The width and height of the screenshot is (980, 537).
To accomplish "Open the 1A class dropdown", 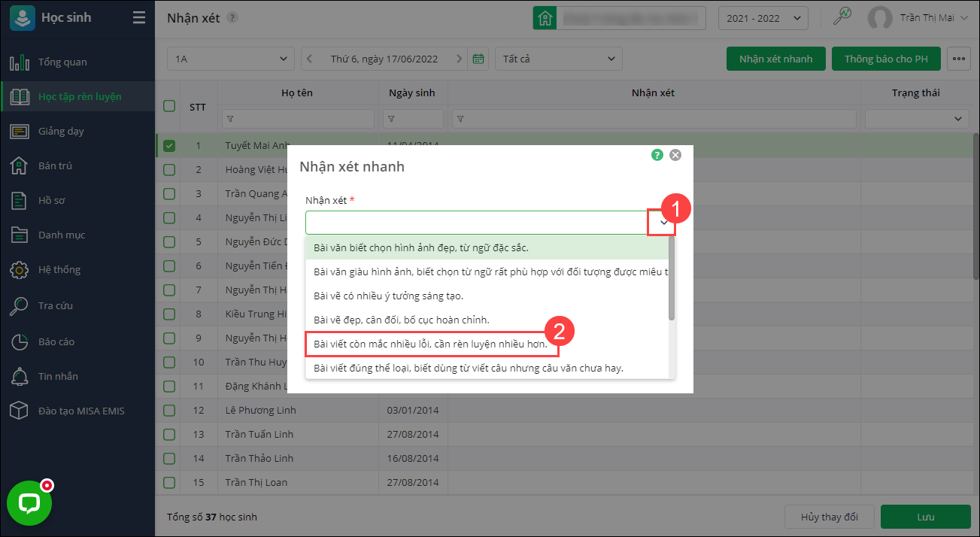I will click(231, 59).
